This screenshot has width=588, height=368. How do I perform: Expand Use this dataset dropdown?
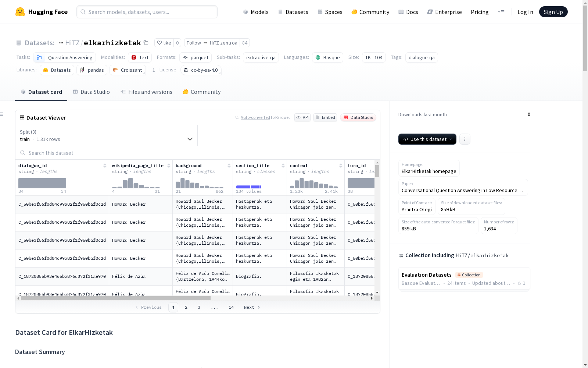(427, 139)
